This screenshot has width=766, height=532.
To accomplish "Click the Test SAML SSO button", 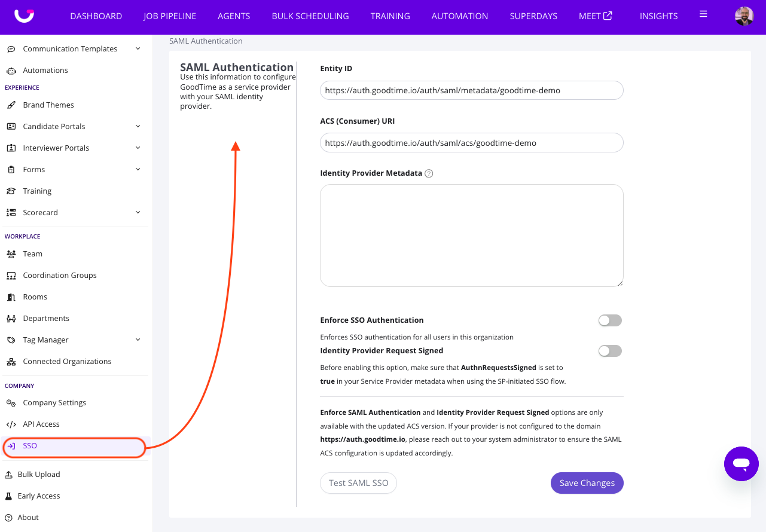I will 358,483.
